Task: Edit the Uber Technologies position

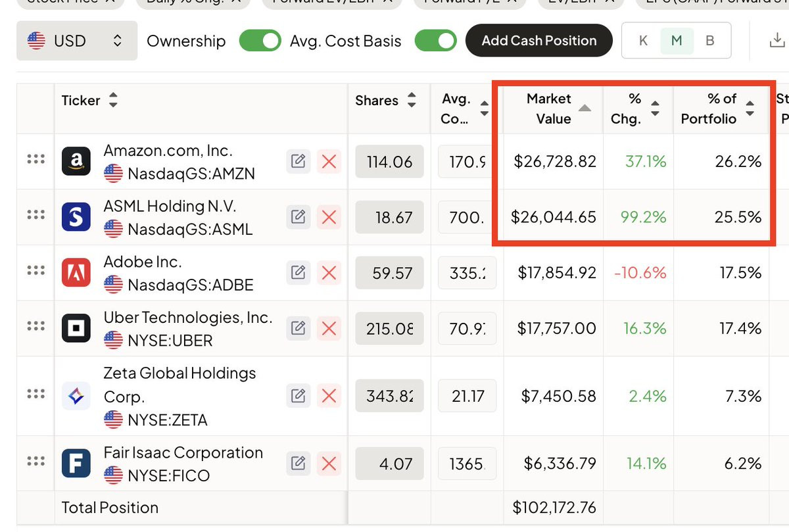Action: coord(298,327)
